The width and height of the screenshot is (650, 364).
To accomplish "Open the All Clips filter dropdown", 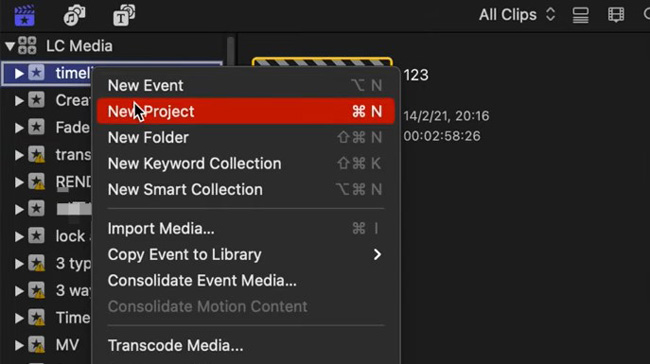I will click(517, 15).
